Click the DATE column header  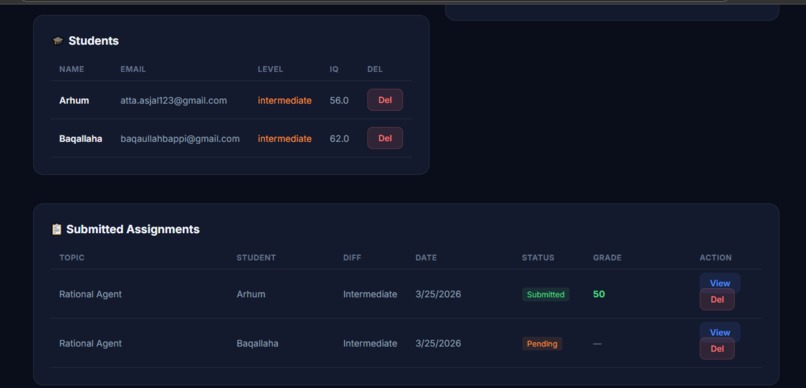[426, 257]
